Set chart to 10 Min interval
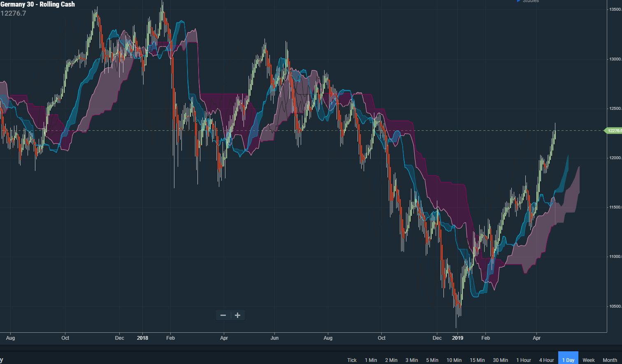The width and height of the screenshot is (622, 364). pos(454,360)
